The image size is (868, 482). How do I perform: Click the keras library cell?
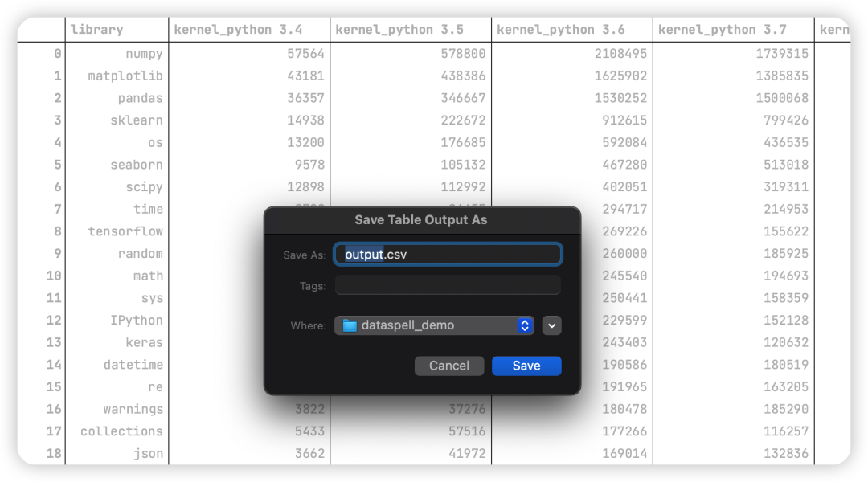(144, 342)
